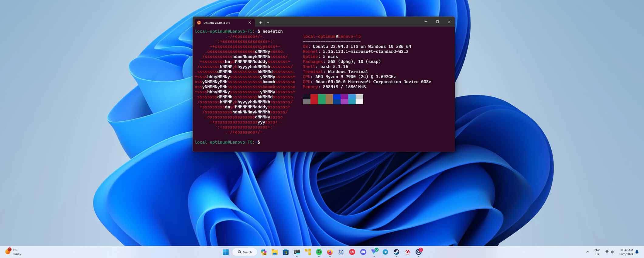Open the notification bell in the tray
This screenshot has width=644, height=258.
[x=637, y=252]
